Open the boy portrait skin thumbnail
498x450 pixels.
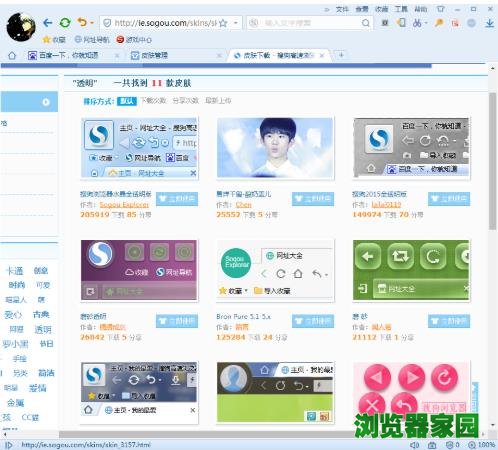(x=275, y=148)
